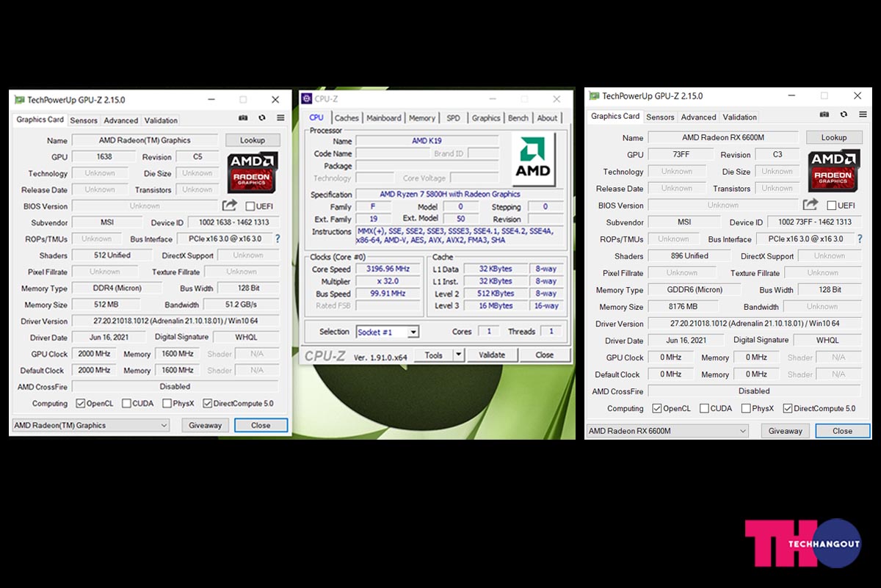Click screenshot camera icon in left GPU-Z window
The image size is (881, 588).
pos(243,117)
